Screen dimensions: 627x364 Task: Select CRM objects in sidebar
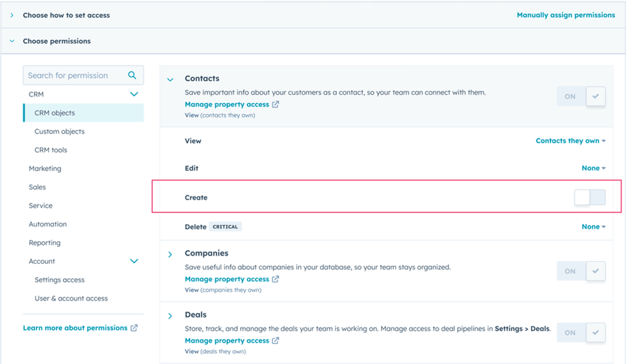click(84, 113)
